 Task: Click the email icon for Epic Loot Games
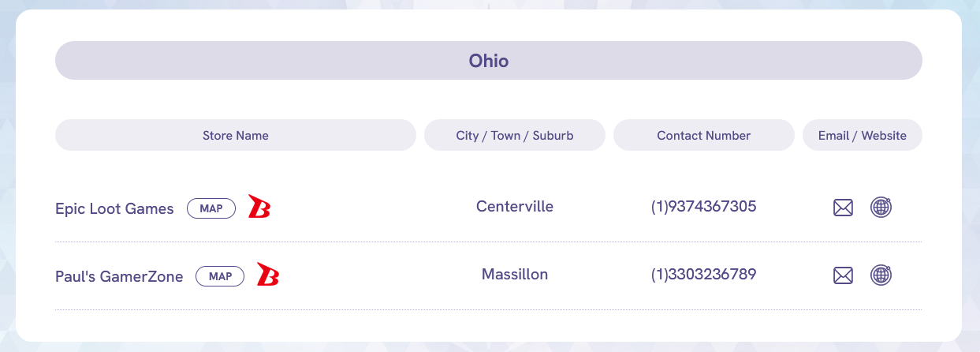click(843, 208)
